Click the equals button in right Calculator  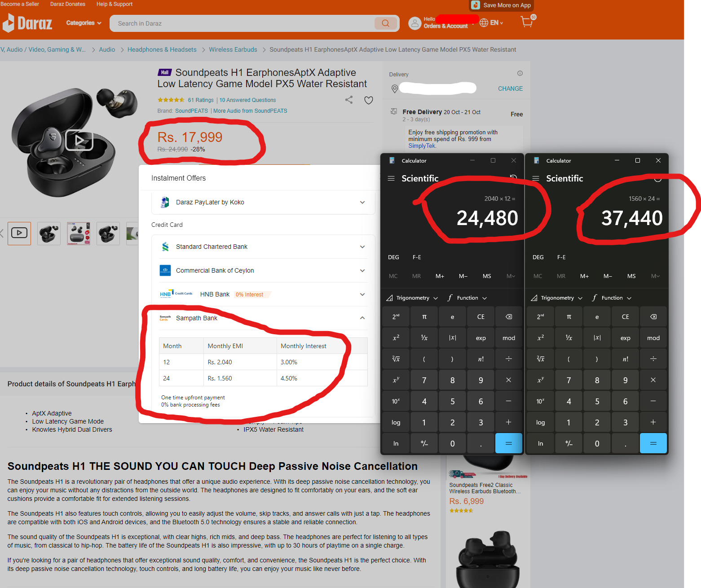(x=653, y=443)
